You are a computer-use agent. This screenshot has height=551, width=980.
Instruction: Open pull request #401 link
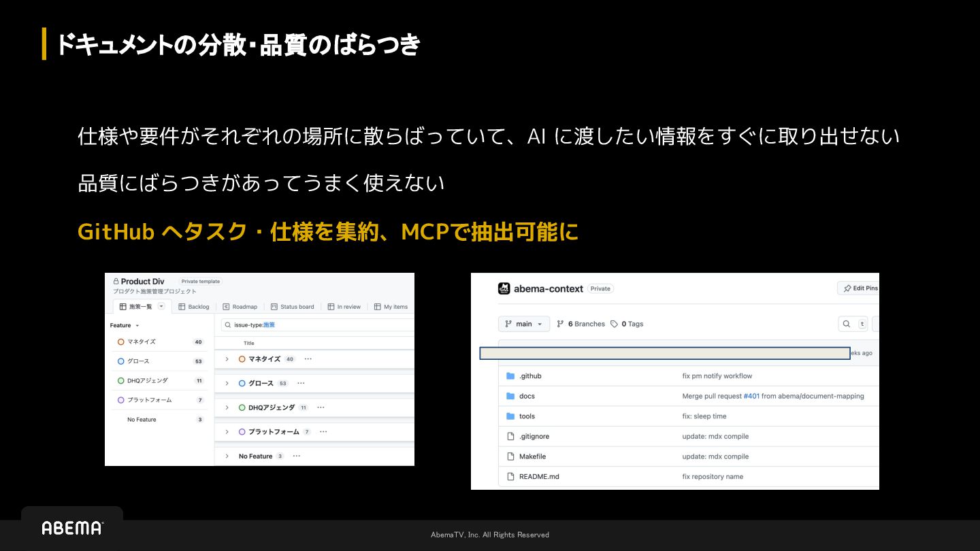[x=751, y=396]
